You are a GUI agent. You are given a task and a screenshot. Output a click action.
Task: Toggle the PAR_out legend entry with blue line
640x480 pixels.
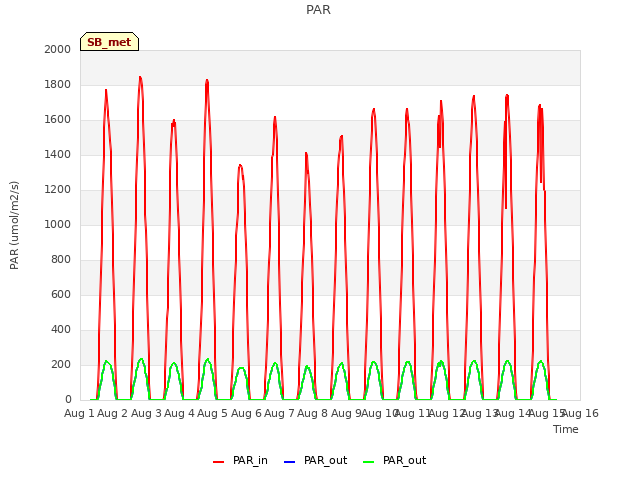[x=316, y=460]
